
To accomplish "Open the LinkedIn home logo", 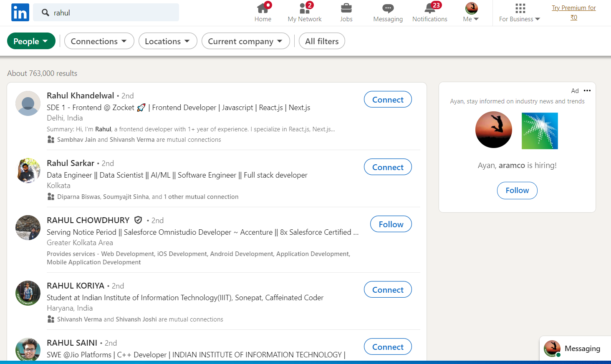I will click(x=20, y=13).
